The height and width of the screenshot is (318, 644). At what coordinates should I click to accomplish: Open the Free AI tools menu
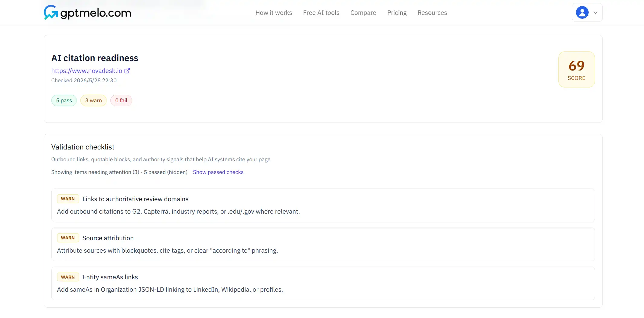[x=321, y=13]
